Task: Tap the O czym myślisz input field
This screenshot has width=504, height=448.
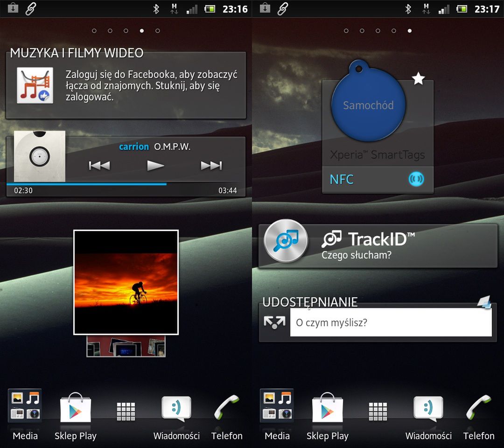Action: pyautogui.click(x=391, y=322)
